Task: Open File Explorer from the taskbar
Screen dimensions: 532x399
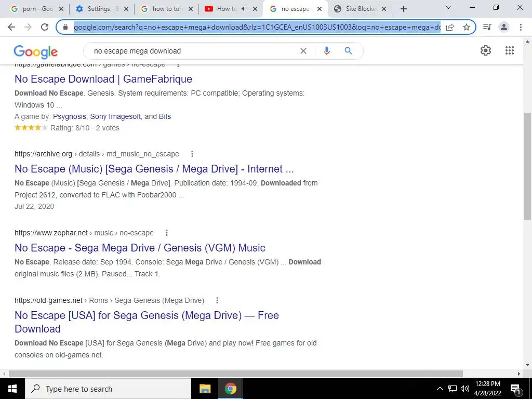Action: click(205, 389)
